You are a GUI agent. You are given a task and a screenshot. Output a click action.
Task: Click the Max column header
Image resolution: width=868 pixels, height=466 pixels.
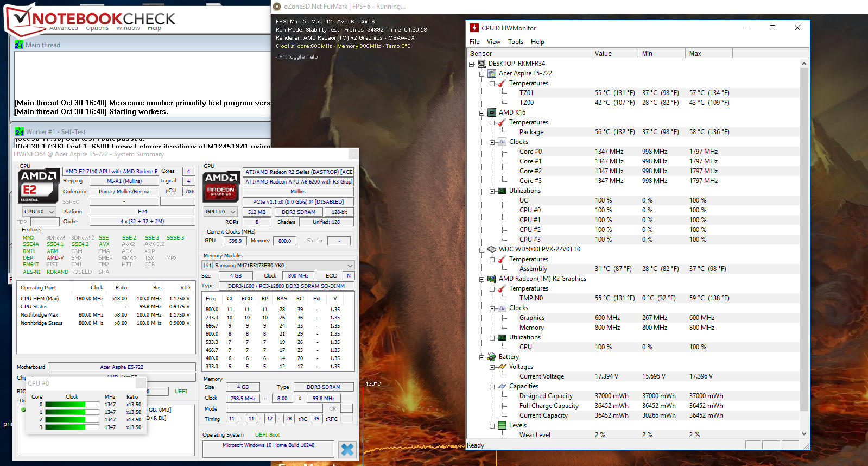[709, 53]
